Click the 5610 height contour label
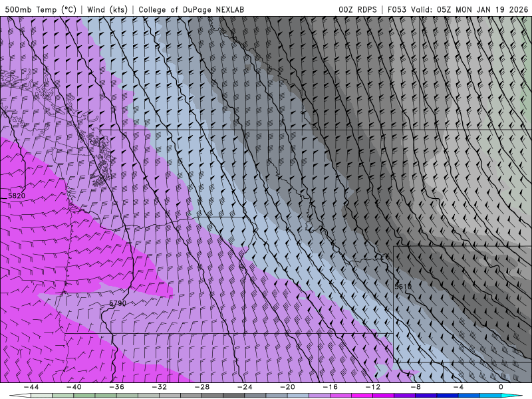This screenshot has height=399, width=532. pyautogui.click(x=403, y=287)
